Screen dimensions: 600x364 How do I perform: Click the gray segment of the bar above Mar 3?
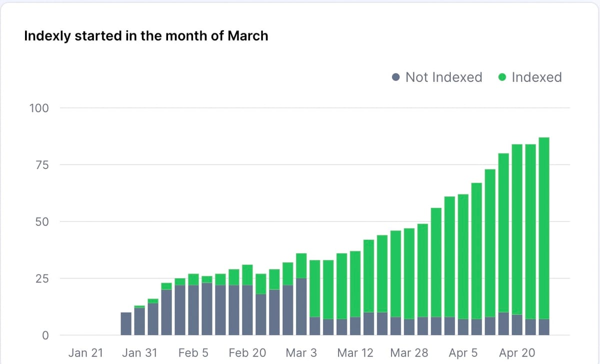point(301,306)
